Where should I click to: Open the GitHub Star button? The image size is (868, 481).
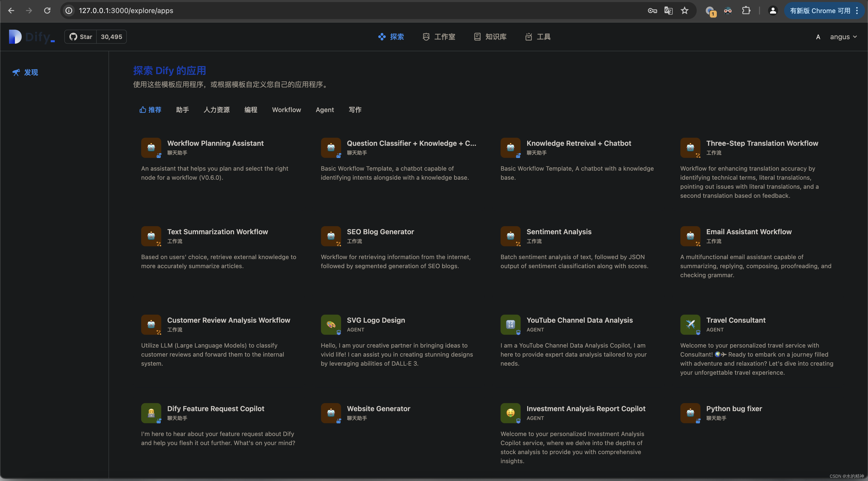81,37
